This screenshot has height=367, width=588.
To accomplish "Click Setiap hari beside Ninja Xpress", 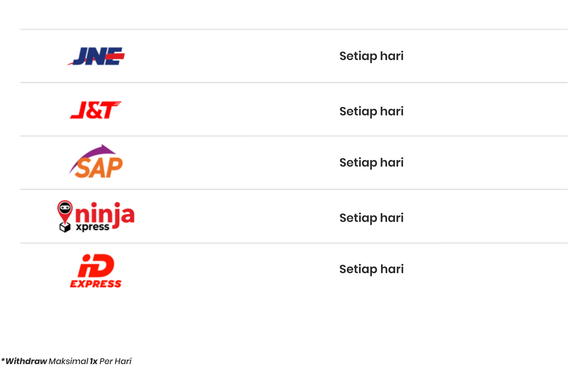I will (371, 218).
